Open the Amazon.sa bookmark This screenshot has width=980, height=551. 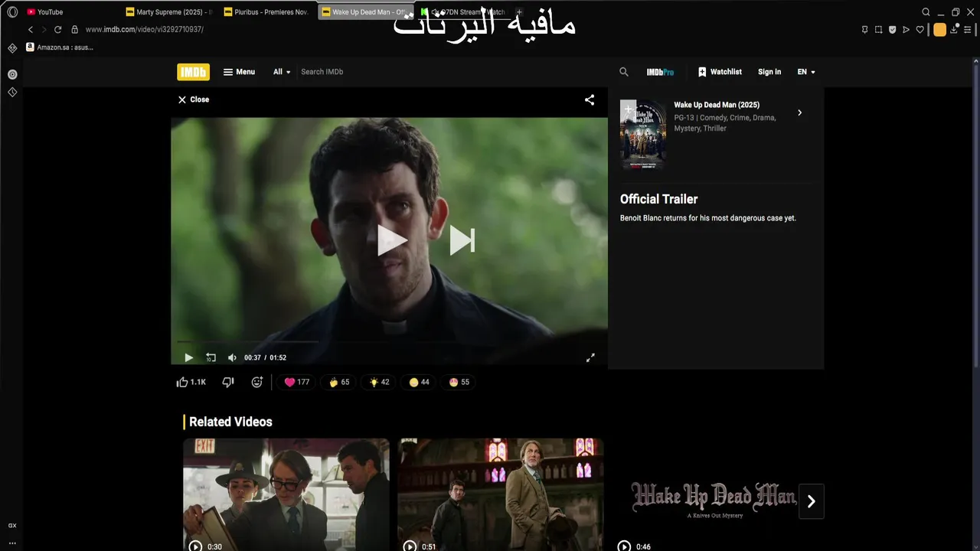coord(60,47)
